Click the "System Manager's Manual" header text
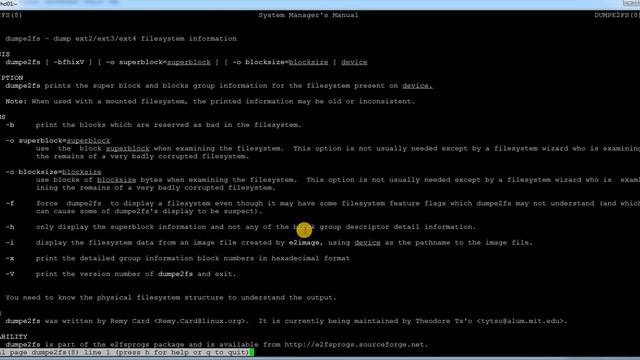Viewport: 640px width, 360px height. 308,15
